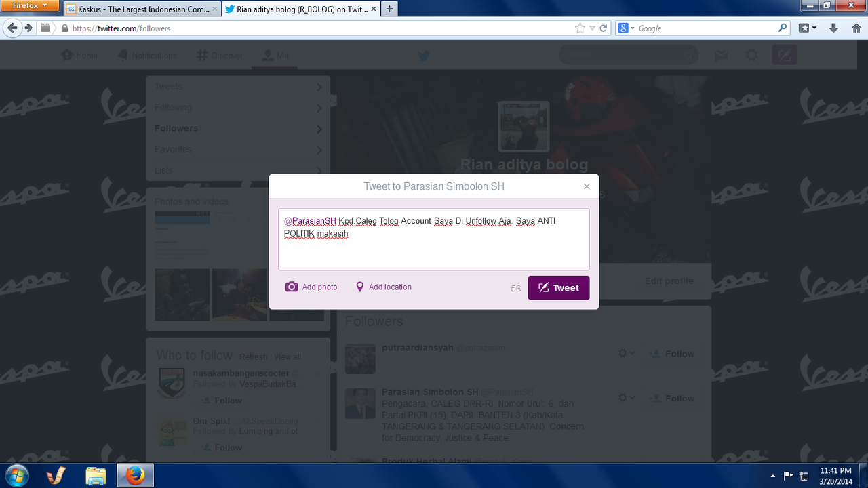Open a new tab with plus button
The image size is (868, 488).
389,9
